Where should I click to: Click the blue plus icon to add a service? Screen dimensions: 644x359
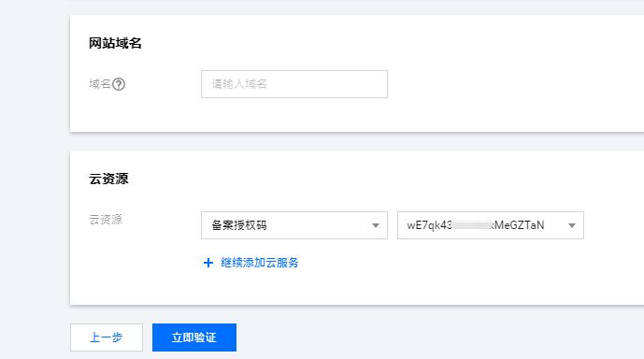208,263
